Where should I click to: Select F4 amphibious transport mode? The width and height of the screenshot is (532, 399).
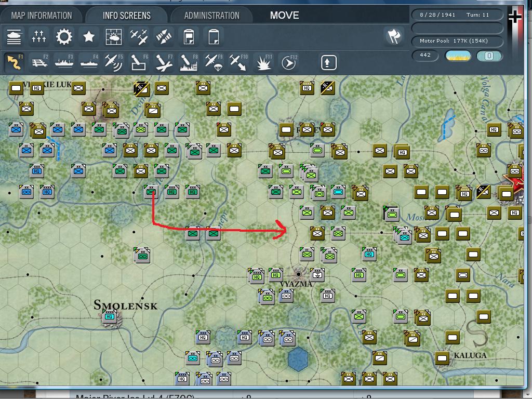89,62
